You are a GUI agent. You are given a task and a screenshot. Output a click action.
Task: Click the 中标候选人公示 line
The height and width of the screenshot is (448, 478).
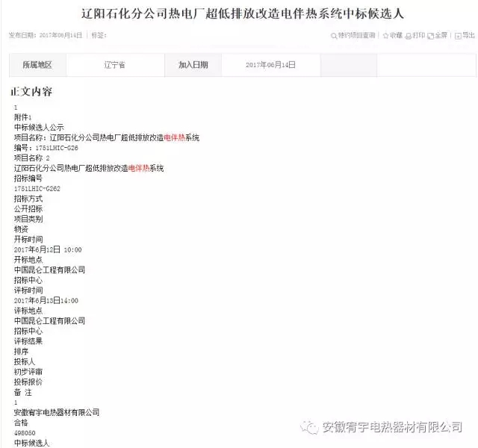pyautogui.click(x=39, y=128)
